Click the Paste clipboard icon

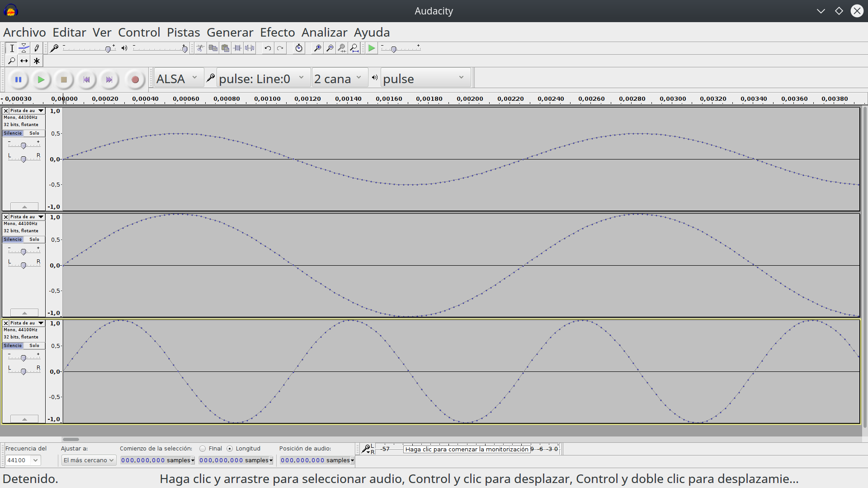[x=225, y=48]
